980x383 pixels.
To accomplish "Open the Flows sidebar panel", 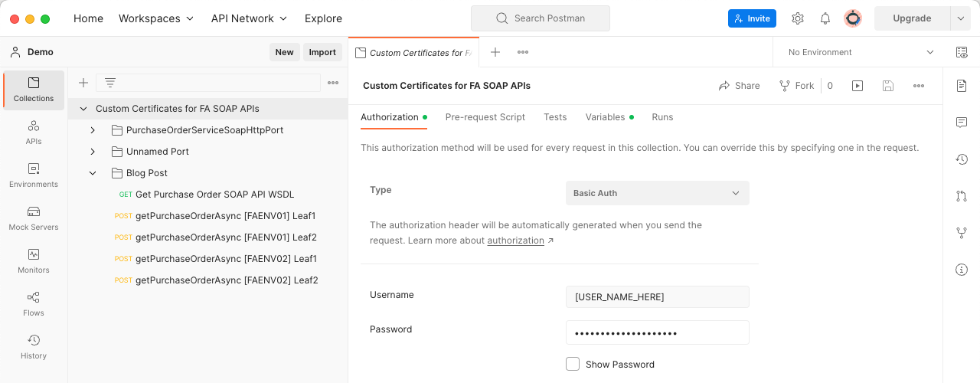I will (34, 304).
